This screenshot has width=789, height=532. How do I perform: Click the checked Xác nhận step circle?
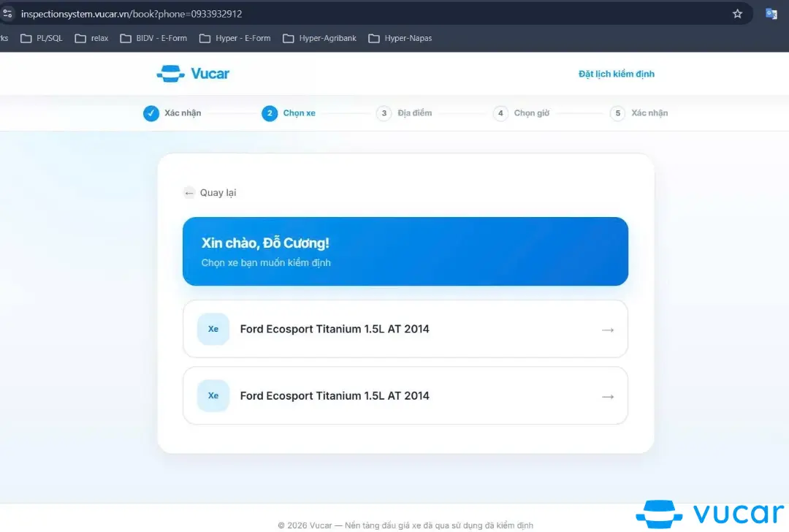click(151, 113)
